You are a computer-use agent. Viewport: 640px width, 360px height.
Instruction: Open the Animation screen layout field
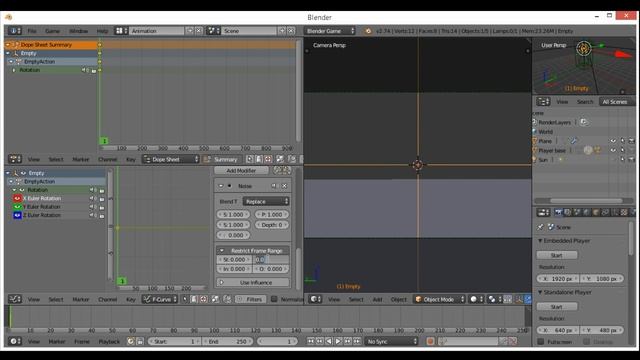156,31
